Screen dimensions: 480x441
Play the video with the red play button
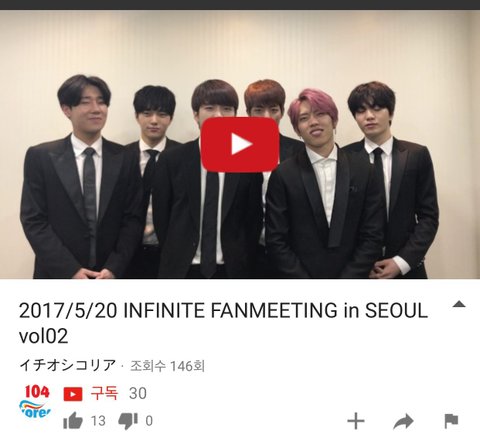pyautogui.click(x=240, y=144)
